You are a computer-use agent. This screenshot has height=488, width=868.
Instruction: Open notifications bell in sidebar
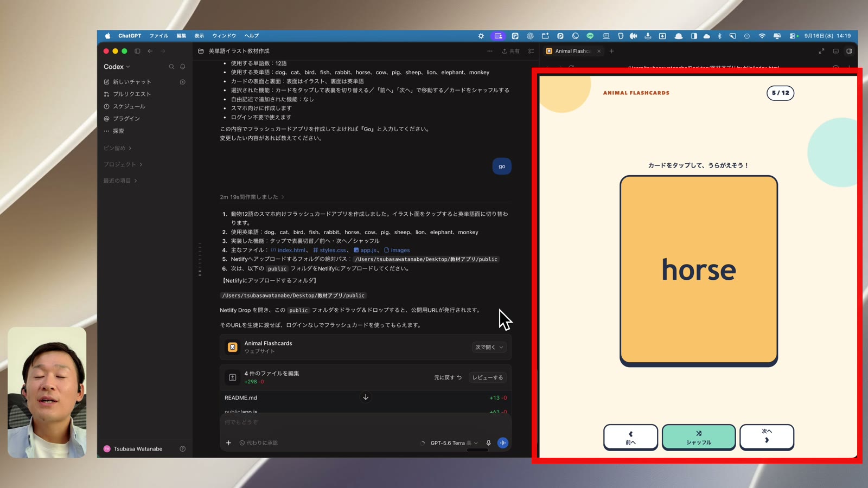[x=183, y=67]
